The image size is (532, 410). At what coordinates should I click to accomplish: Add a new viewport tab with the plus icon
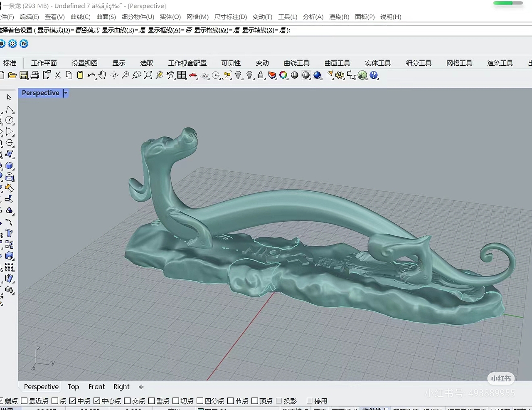(x=141, y=387)
